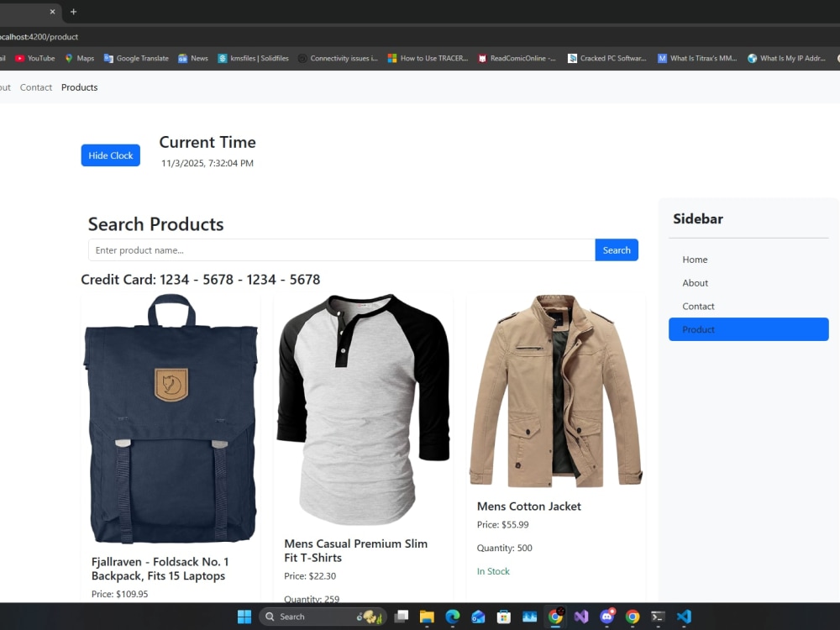Click the Quantity: 500 text
The height and width of the screenshot is (630, 840).
pyautogui.click(x=505, y=548)
